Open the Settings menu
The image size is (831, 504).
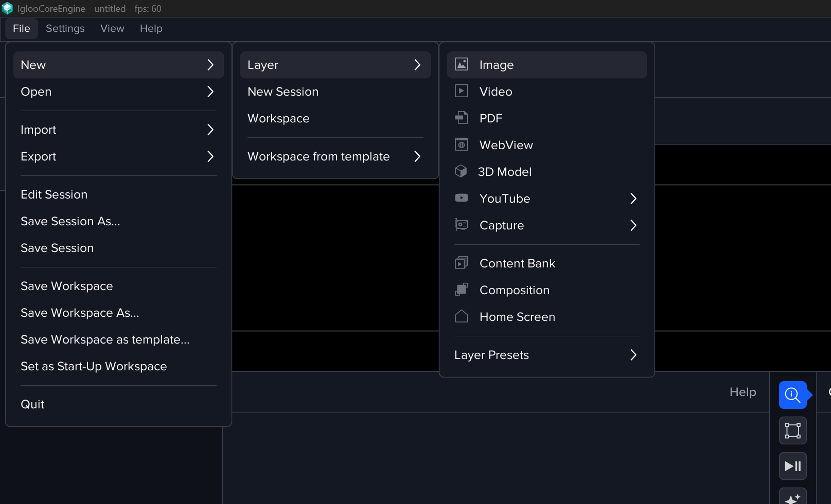pyautogui.click(x=65, y=28)
